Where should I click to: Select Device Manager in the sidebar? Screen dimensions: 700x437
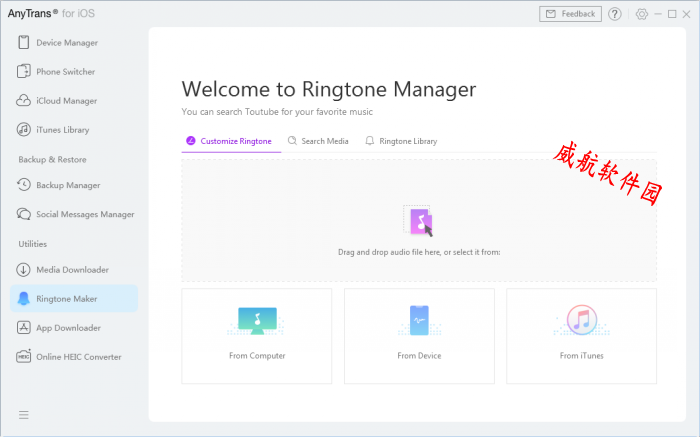pyautogui.click(x=74, y=42)
